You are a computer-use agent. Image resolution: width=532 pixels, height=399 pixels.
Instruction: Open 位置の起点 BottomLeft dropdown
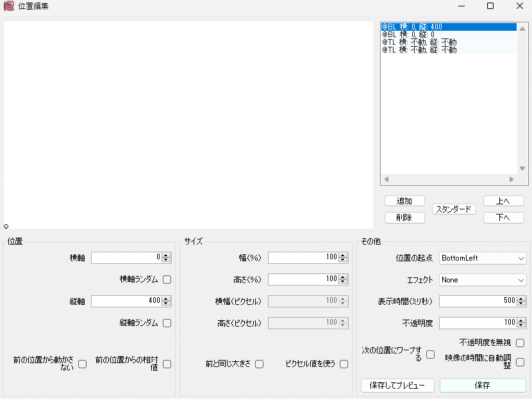pos(483,258)
